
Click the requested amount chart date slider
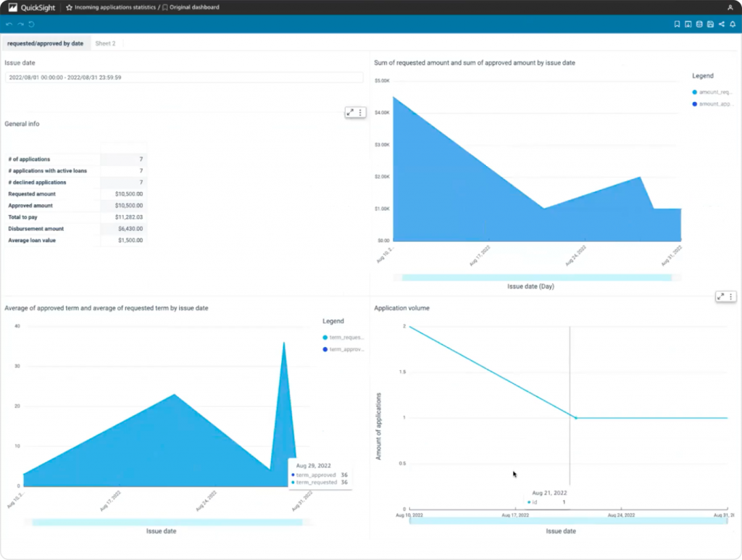click(x=537, y=277)
